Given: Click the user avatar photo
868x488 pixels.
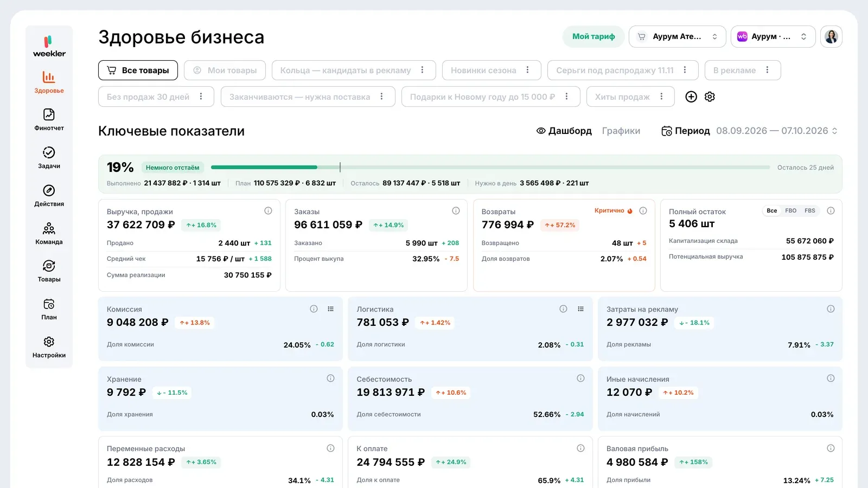Looking at the screenshot, I should click(831, 36).
